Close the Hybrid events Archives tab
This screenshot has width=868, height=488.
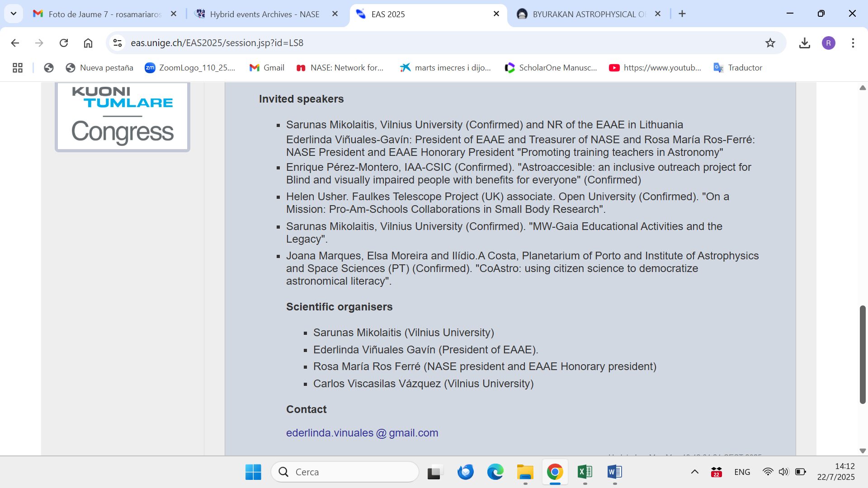pyautogui.click(x=335, y=14)
